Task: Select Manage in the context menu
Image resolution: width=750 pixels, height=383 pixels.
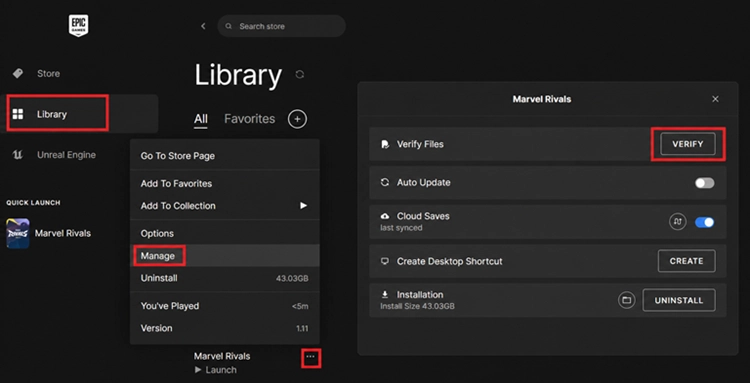Action: click(x=225, y=256)
